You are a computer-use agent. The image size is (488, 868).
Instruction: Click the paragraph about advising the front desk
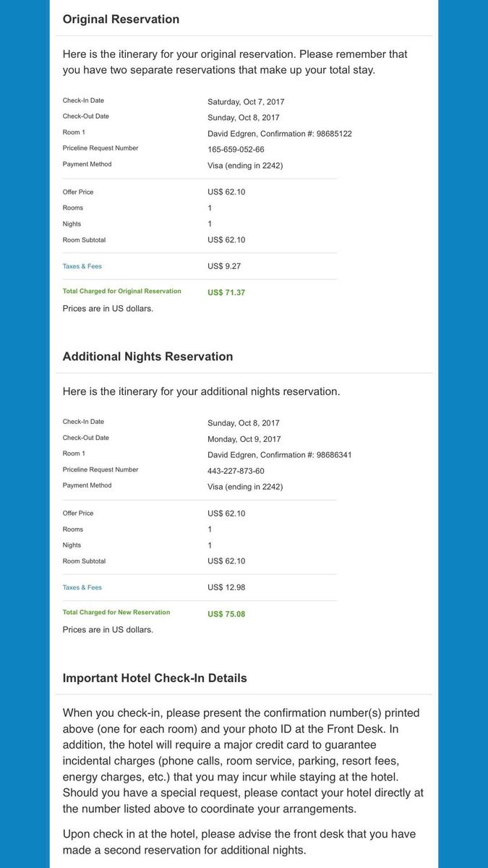[239, 842]
